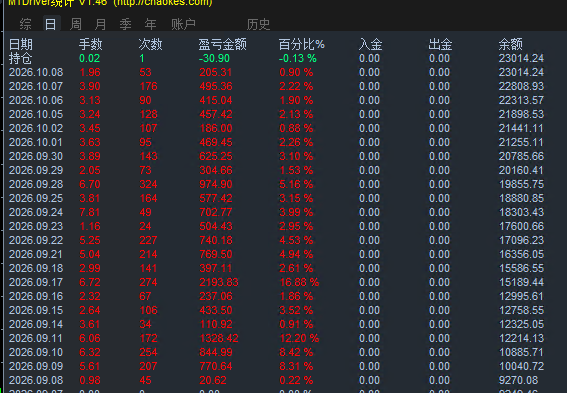Click the 出金 column header
Screen dimensions: 567x393
(x=440, y=44)
